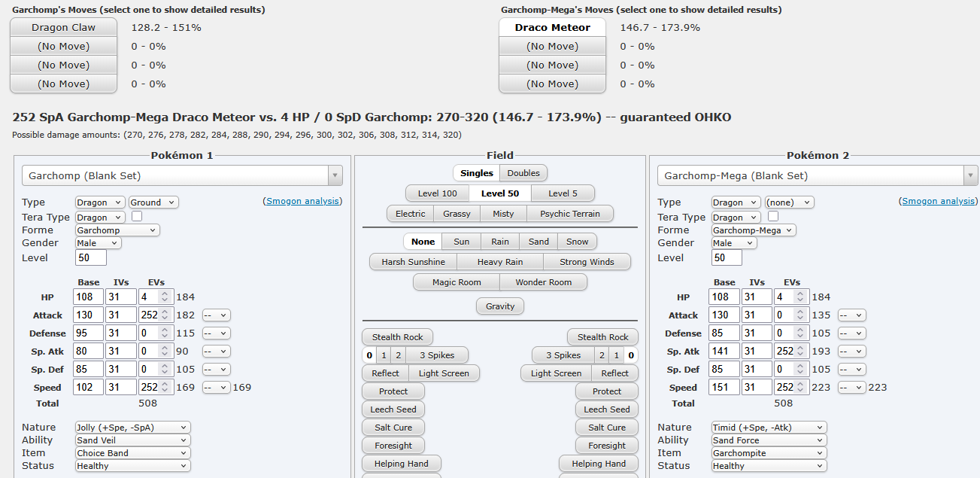
Task: Select None for weather
Action: 423,242
